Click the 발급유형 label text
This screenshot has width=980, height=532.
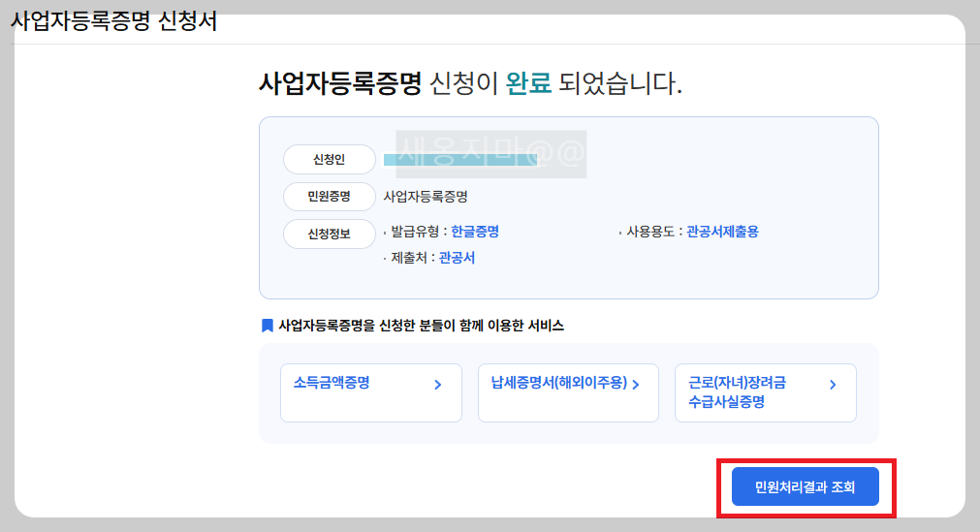pos(415,232)
